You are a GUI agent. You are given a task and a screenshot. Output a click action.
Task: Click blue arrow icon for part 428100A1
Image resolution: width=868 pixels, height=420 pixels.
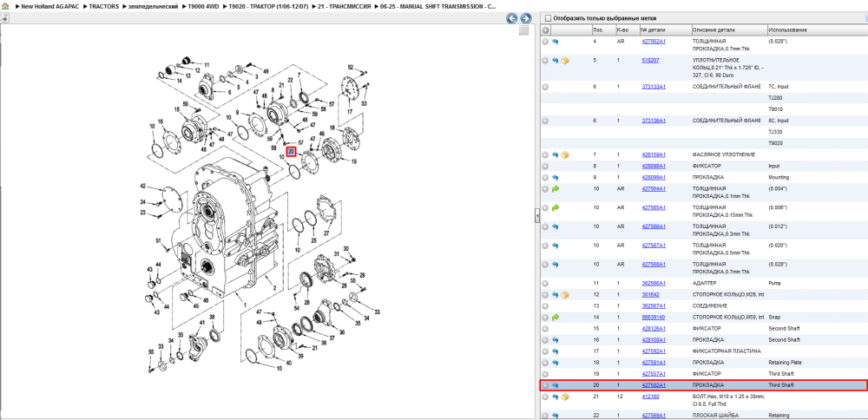pos(556,340)
